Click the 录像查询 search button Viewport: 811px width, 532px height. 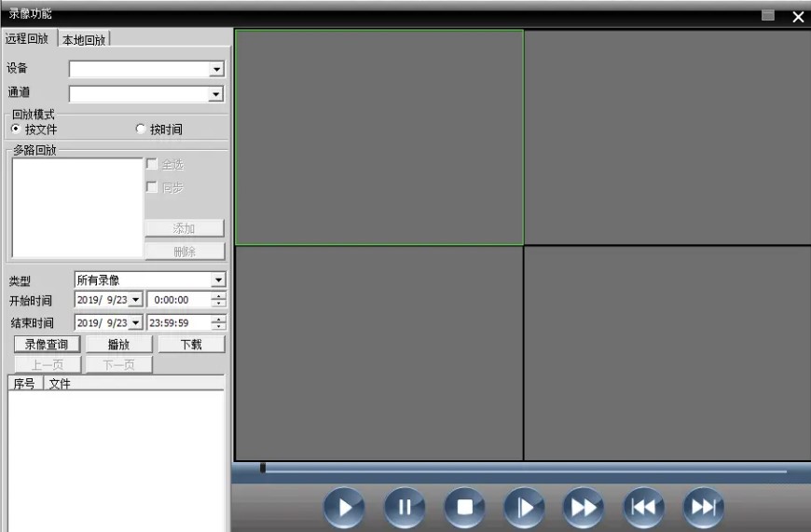(47, 345)
